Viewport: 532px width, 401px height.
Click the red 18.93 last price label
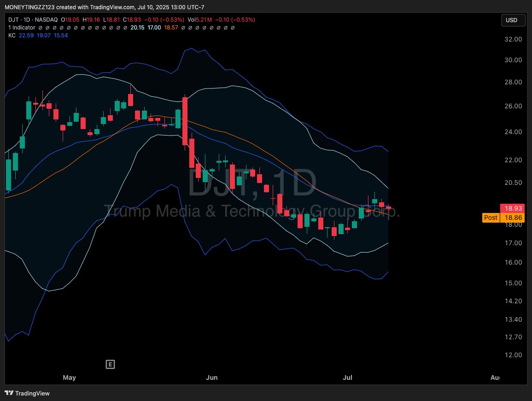tap(513, 208)
